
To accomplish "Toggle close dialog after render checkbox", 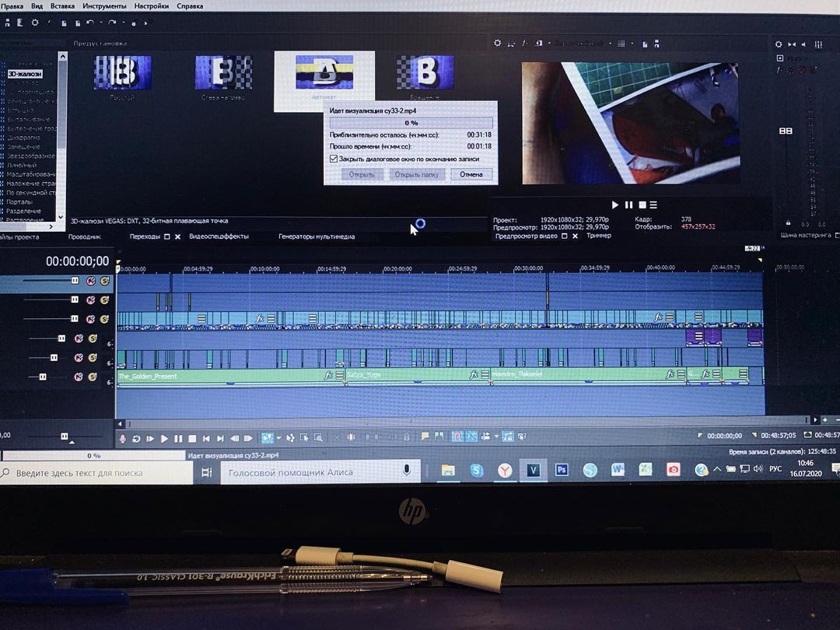I will pos(333,159).
